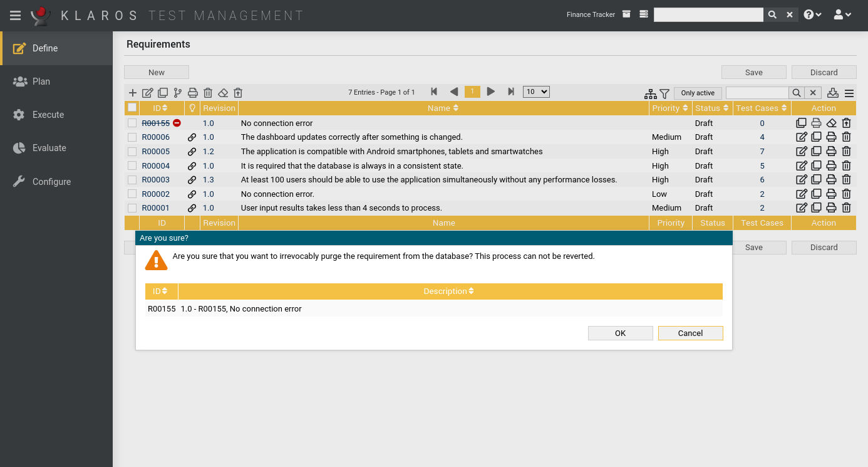Click the hamburger menu icon in header
This screenshot has height=467, width=868.
15,15
